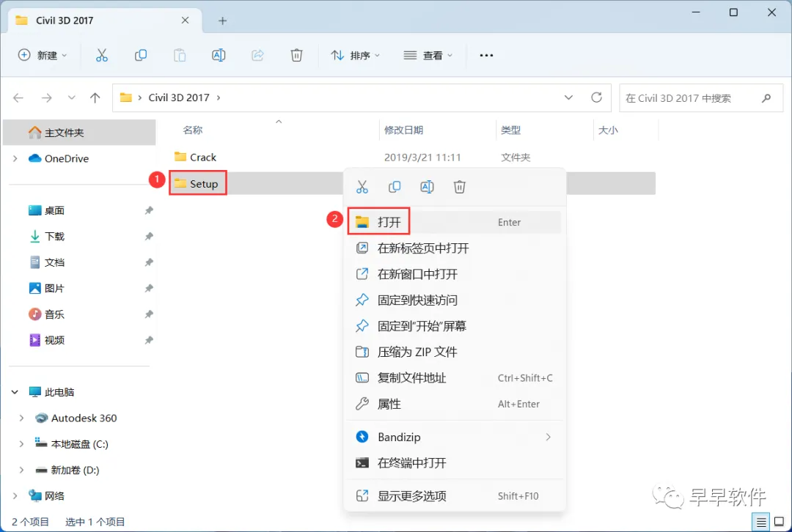Switch to large icons view in status bar
792x532 pixels.
[x=779, y=522]
